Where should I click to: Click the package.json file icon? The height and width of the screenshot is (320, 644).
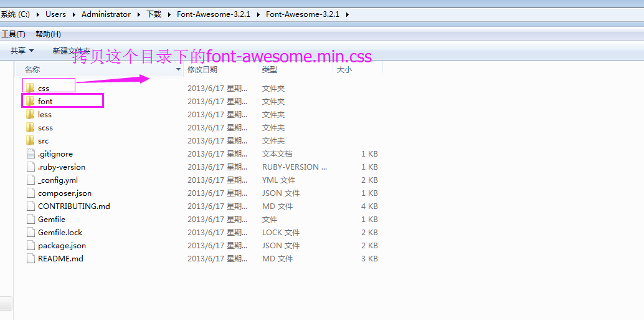[x=31, y=246]
